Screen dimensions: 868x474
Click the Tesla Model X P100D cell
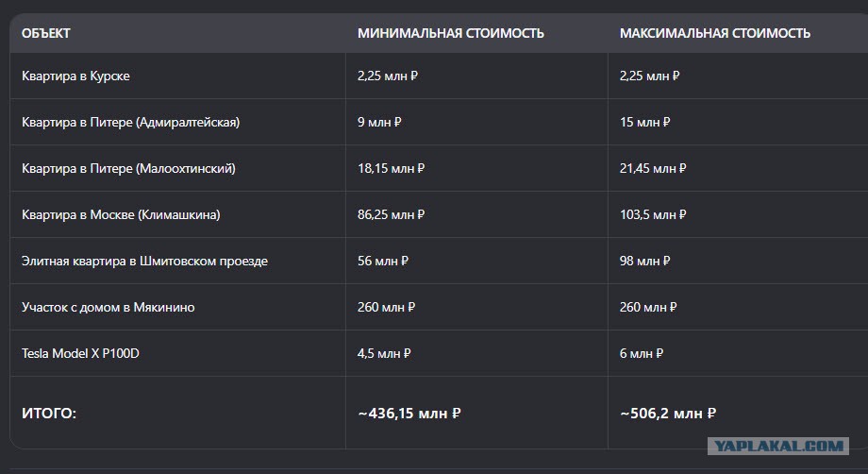tap(80, 353)
